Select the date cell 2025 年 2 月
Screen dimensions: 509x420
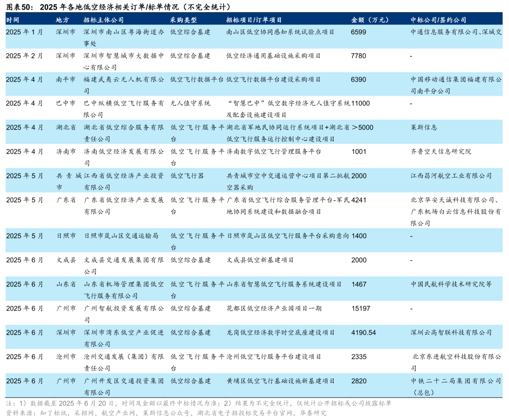tap(25, 56)
